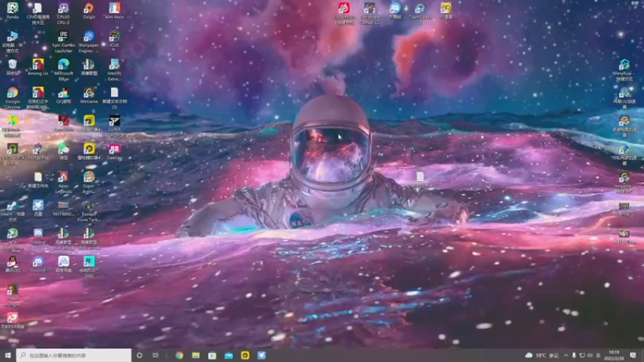Viewport: 644px width, 362px height.
Task: Select the VeryKuai shortcut icon
Action: coord(624,69)
